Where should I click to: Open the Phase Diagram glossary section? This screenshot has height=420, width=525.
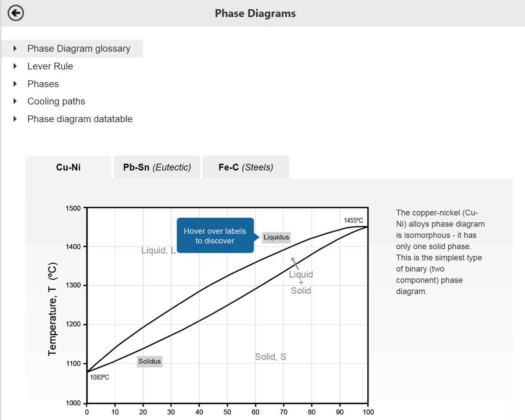coord(79,49)
